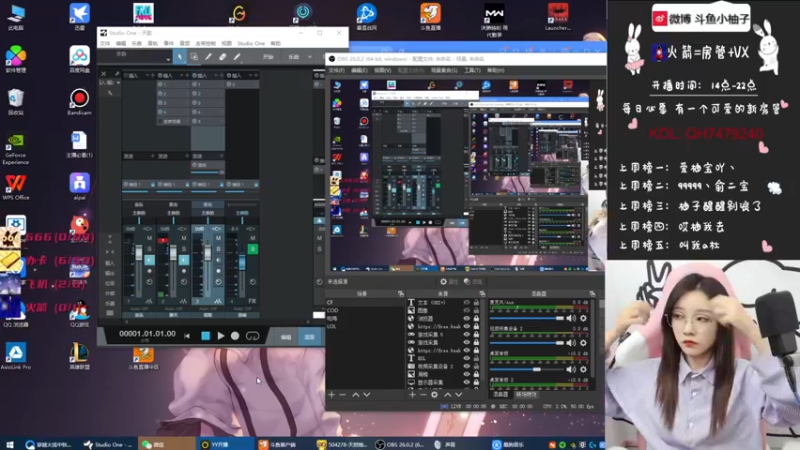The width and height of the screenshot is (800, 450).
Task: Toggle solo on mixer channel 3
Action: [x=218, y=249]
